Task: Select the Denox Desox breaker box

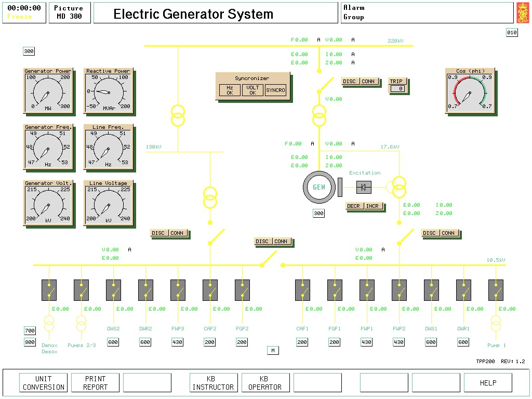Action: point(49,290)
